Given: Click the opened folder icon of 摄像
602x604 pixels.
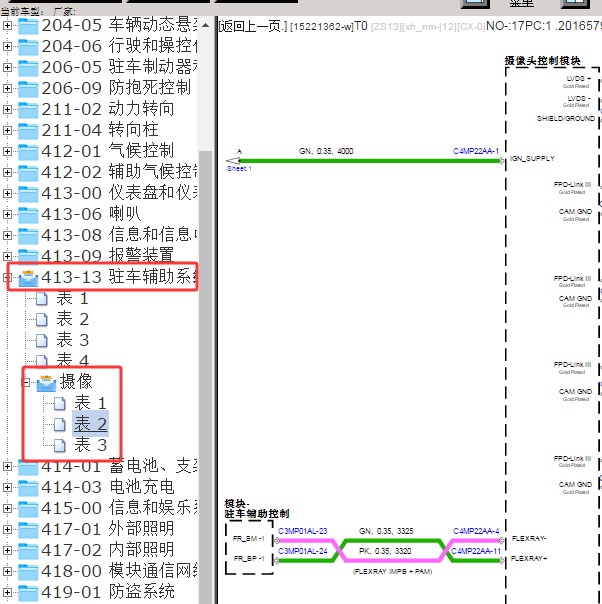Looking at the screenshot, I should point(47,383).
